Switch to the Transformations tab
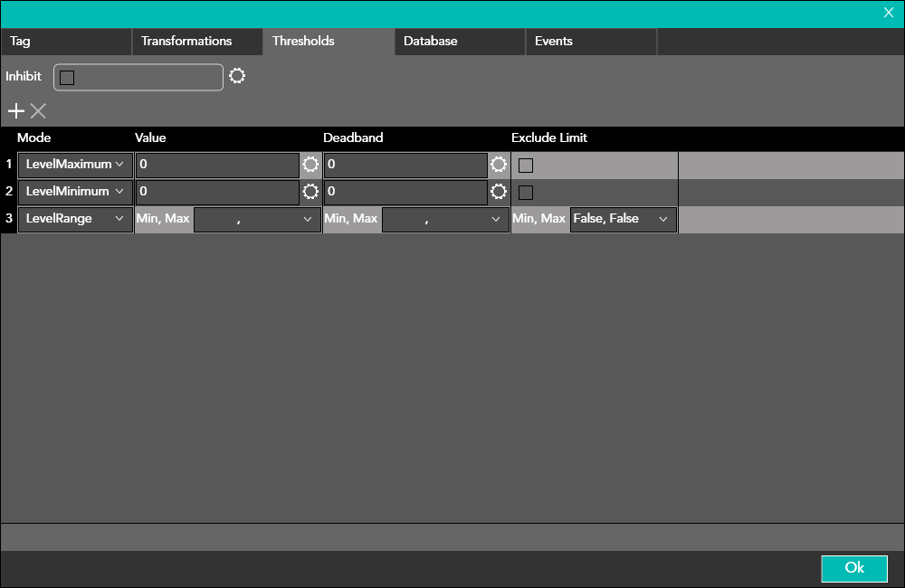This screenshot has width=905, height=588. pos(186,42)
